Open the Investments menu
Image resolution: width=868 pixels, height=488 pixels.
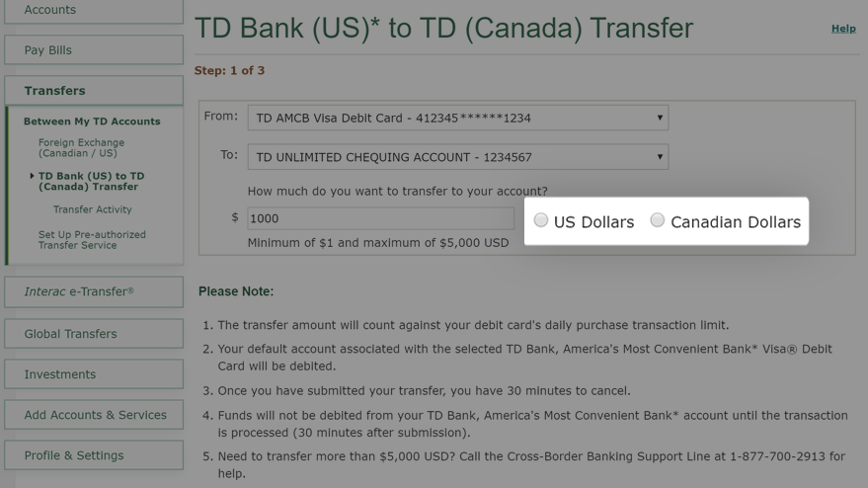(94, 373)
